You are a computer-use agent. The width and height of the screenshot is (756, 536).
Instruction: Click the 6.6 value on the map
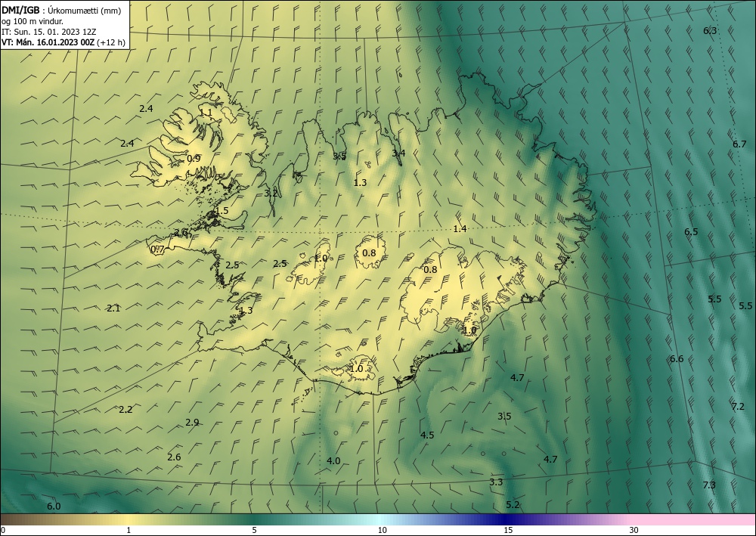pos(677,358)
